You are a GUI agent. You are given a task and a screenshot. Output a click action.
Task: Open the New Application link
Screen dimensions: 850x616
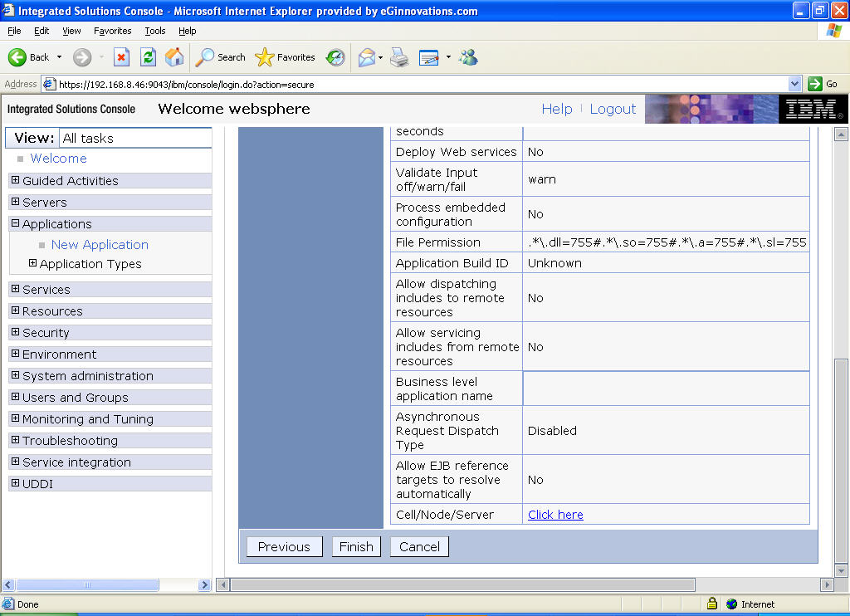(x=100, y=245)
